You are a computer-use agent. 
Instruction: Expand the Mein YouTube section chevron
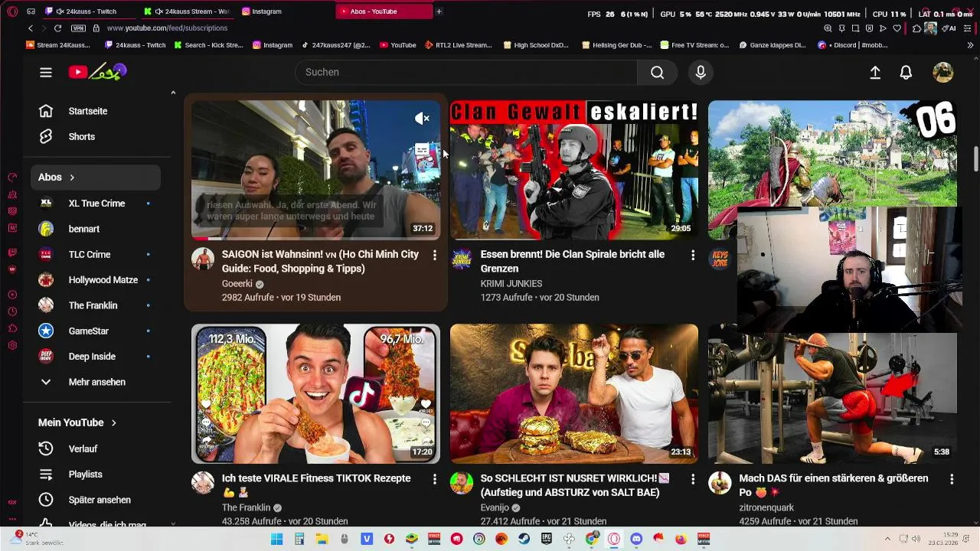113,422
